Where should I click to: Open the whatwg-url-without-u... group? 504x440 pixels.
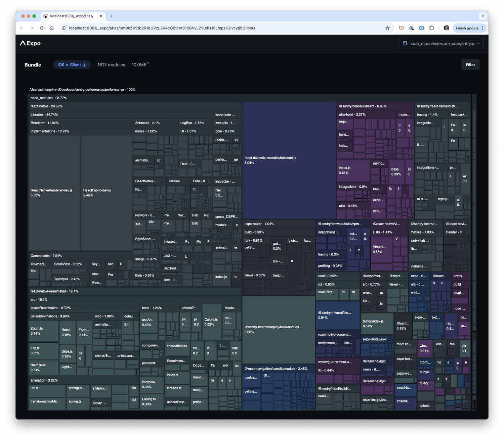[x=338, y=362]
